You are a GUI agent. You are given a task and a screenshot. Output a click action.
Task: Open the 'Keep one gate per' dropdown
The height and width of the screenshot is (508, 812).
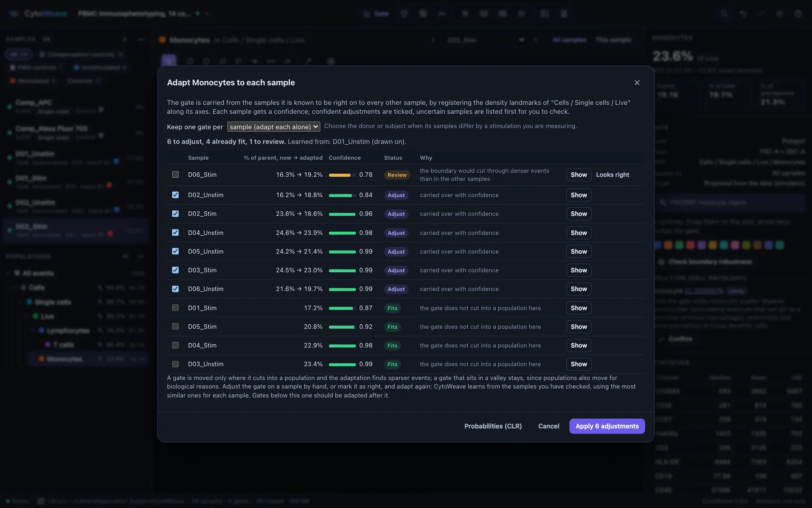pos(274,127)
